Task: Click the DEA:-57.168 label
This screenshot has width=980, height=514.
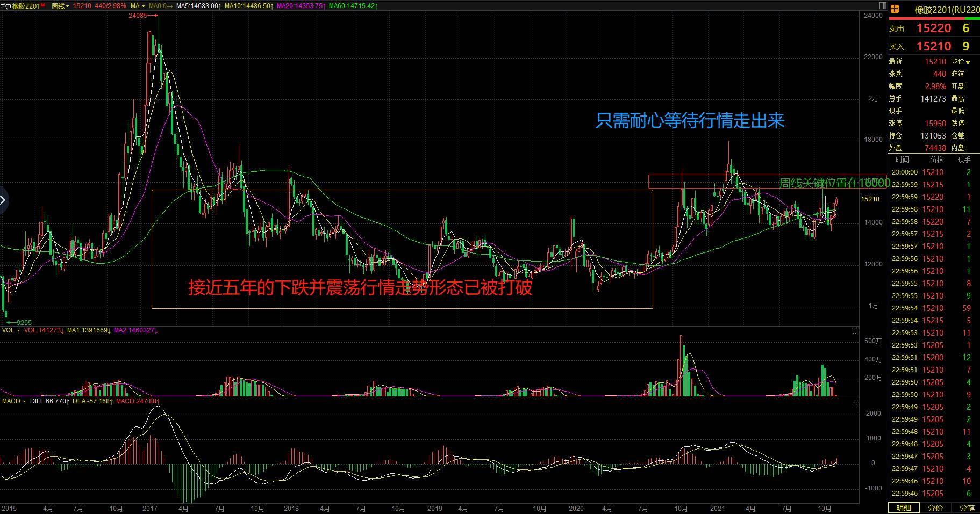Action: 94,401
